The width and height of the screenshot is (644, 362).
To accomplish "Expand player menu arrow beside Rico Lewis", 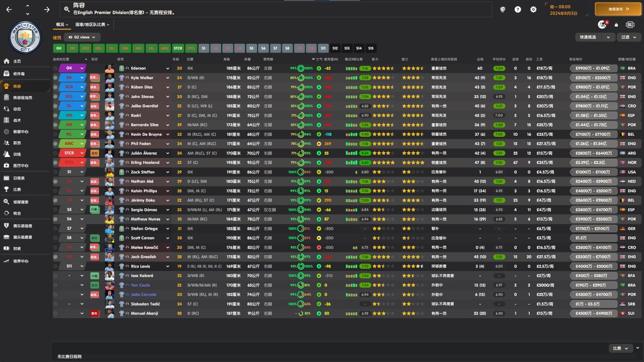I will tap(168, 266).
